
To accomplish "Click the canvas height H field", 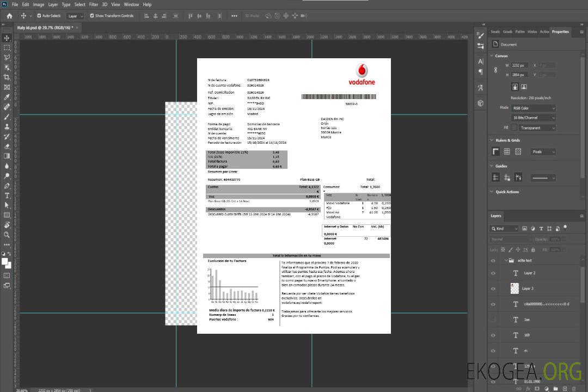I will pos(519,75).
